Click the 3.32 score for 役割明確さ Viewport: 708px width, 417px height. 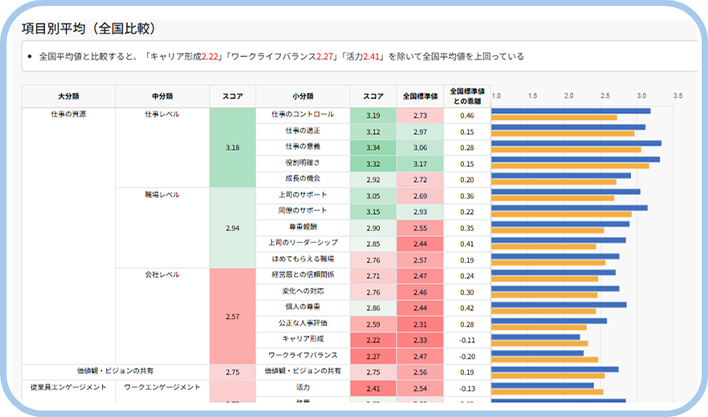coord(373,164)
